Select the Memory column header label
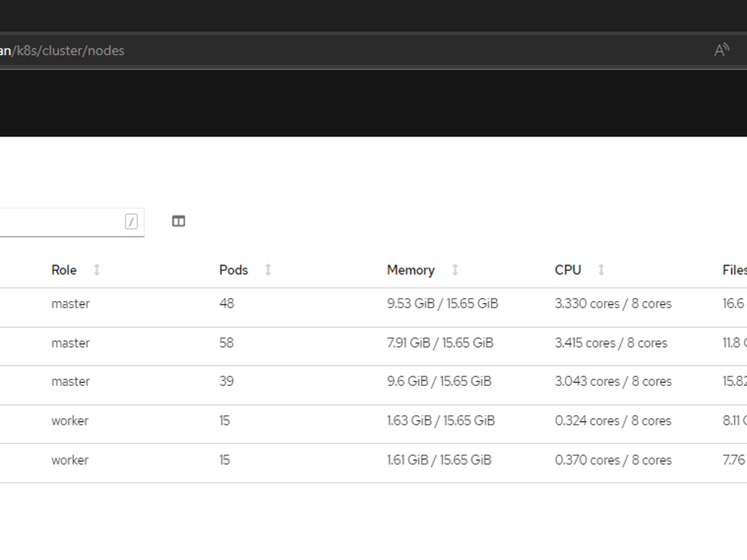Screen dimensions: 747x560 (x=410, y=270)
